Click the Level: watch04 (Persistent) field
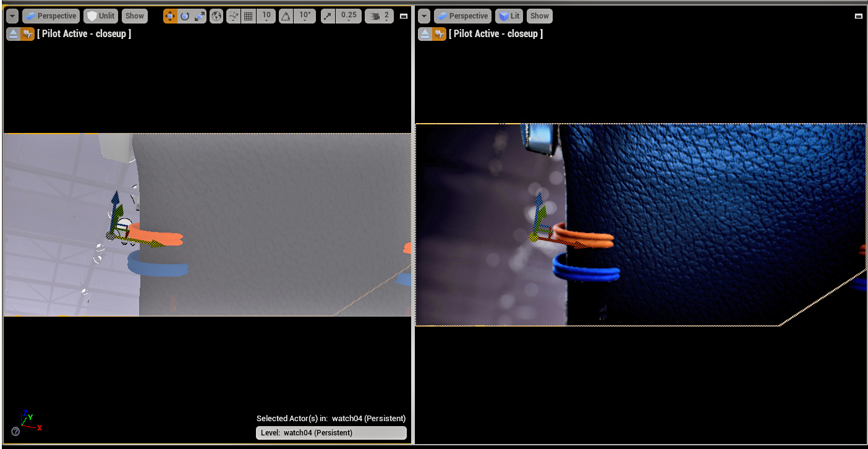 click(331, 433)
